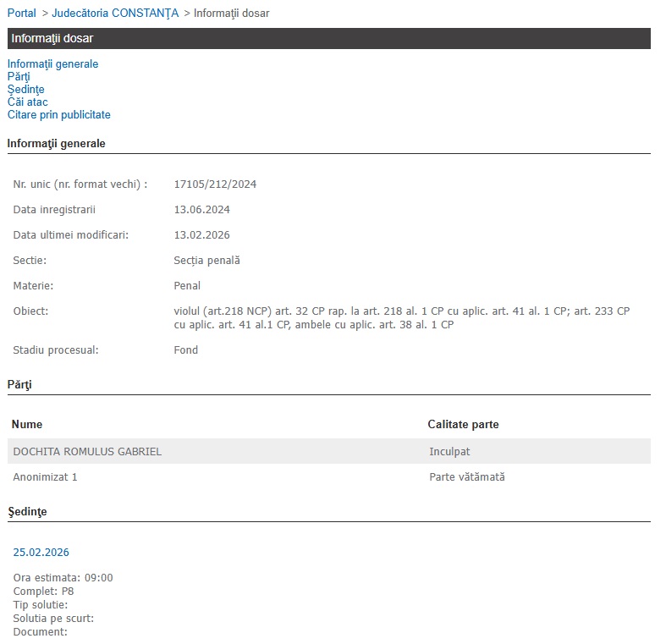Click the Inculpat party role cell
Image resolution: width=666 pixels, height=644 pixels.
coord(449,452)
